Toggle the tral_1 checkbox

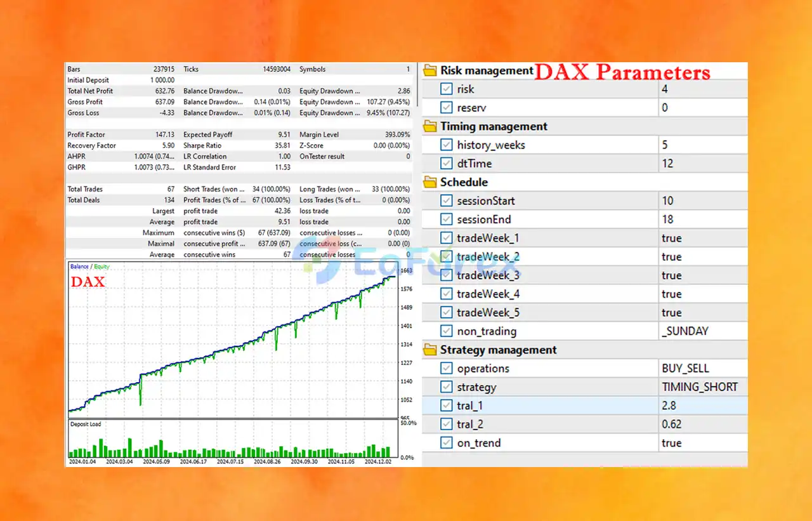447,406
